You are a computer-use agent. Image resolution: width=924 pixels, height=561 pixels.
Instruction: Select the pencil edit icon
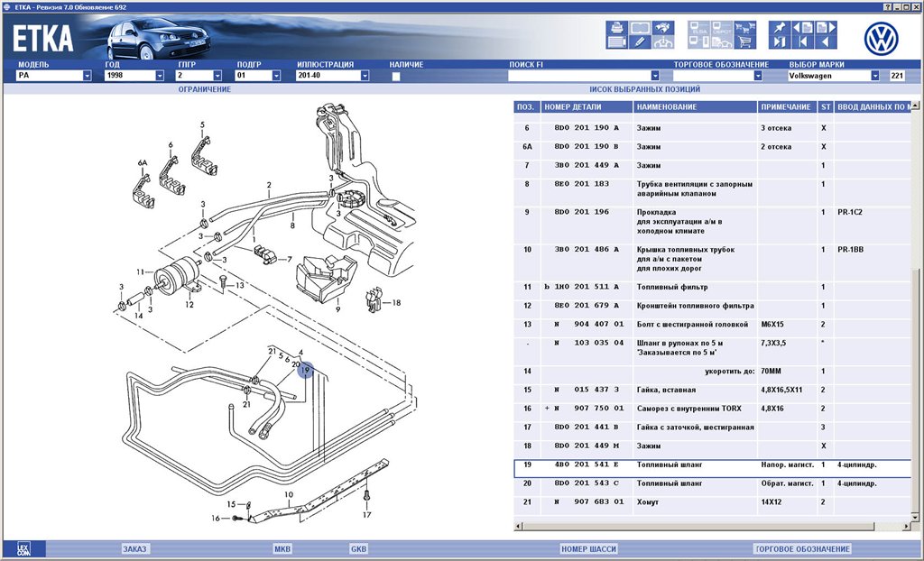pyautogui.click(x=640, y=41)
